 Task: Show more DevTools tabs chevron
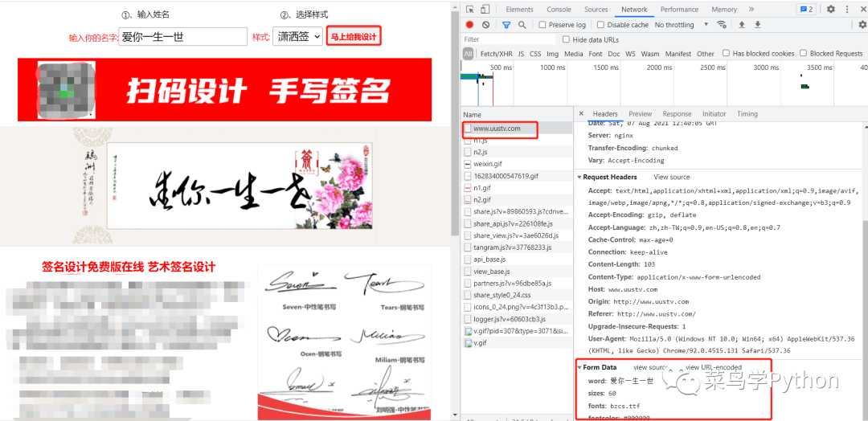751,10
